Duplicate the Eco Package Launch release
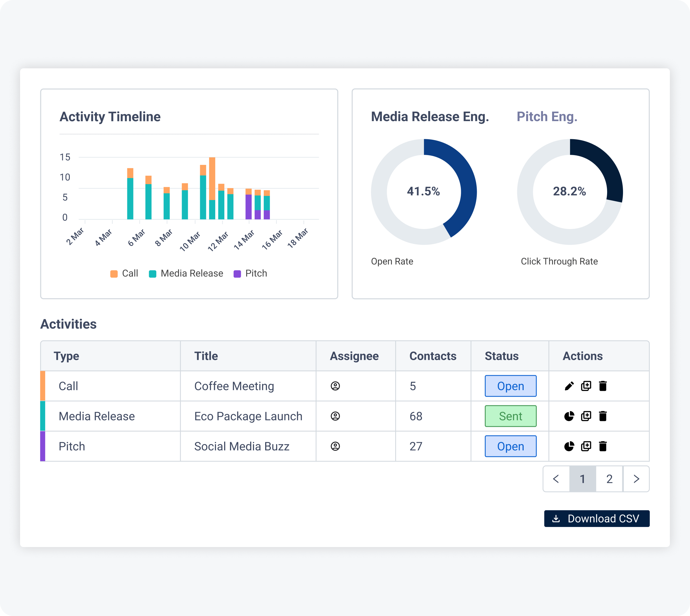 point(586,416)
